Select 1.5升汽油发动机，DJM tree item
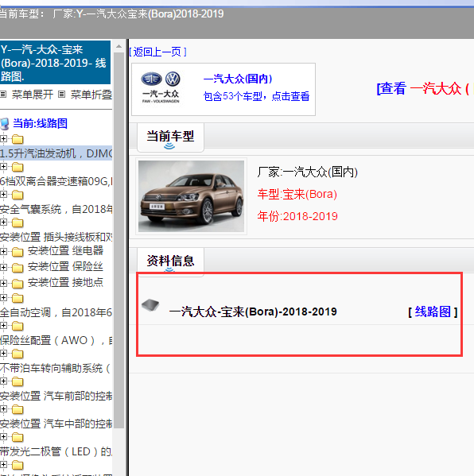Screen dimensions: 474x476 pos(56,153)
